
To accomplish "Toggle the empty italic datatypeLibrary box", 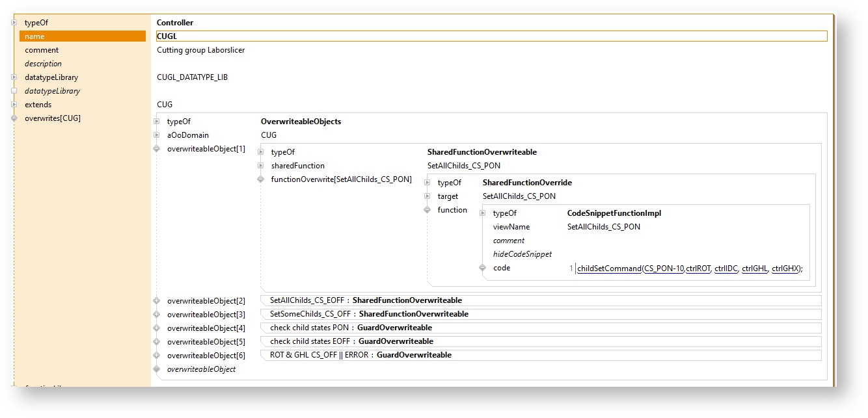I will tap(14, 91).
